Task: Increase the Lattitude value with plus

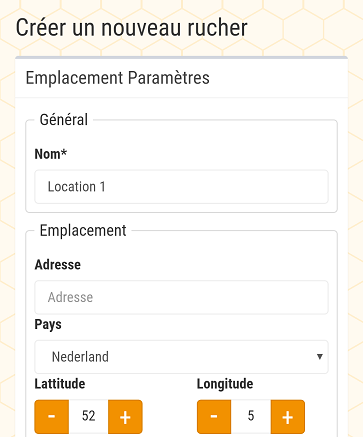Action: click(125, 417)
